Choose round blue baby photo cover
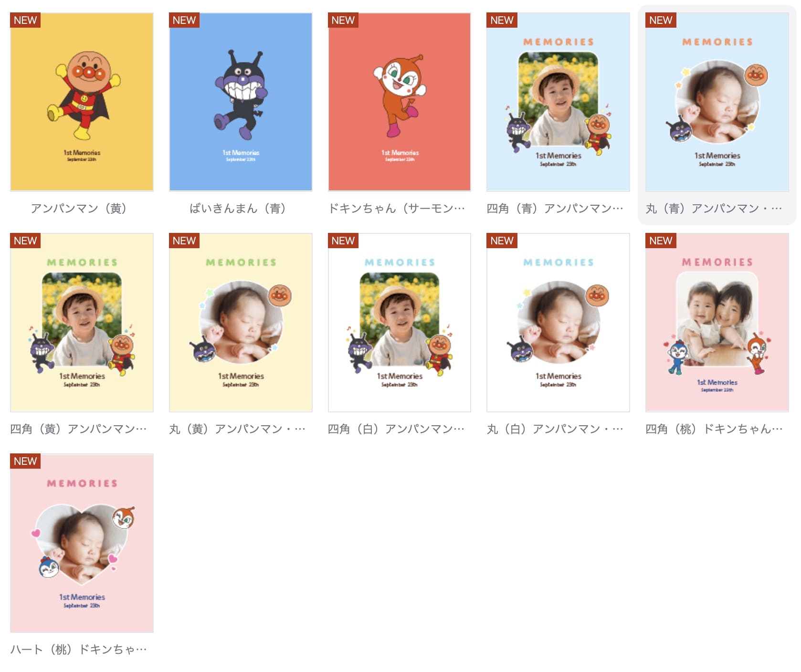The width and height of the screenshot is (801, 672). 717,102
